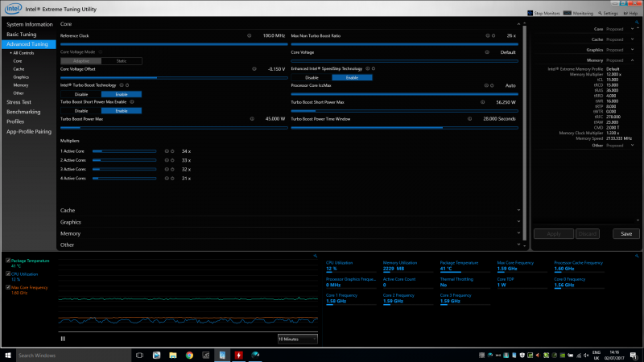Click the info icon for Core Voltage Offset
Viewport: 644px width, 362px height.
click(x=254, y=69)
